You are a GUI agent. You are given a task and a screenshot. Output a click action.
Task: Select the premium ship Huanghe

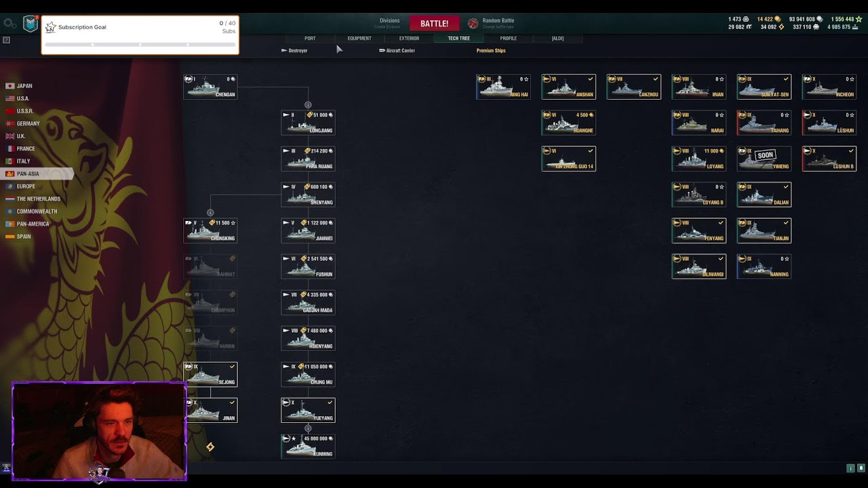(x=568, y=123)
